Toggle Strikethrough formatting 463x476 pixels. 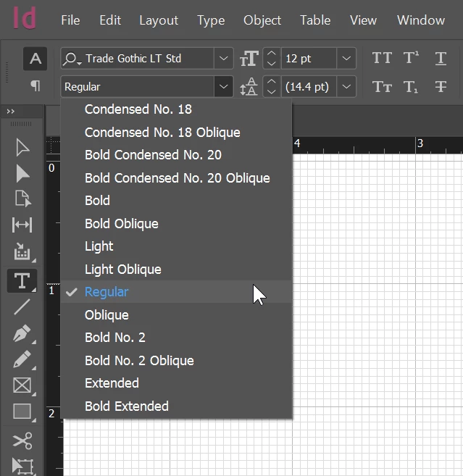(441, 86)
